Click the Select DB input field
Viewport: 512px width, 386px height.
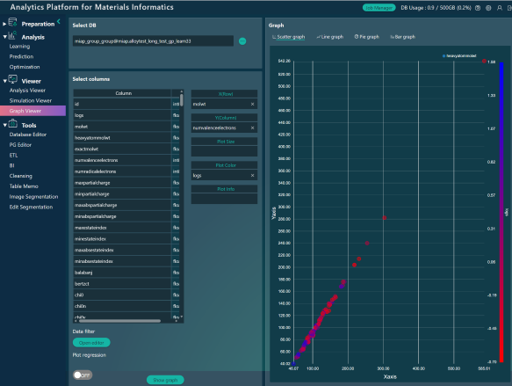(x=153, y=41)
